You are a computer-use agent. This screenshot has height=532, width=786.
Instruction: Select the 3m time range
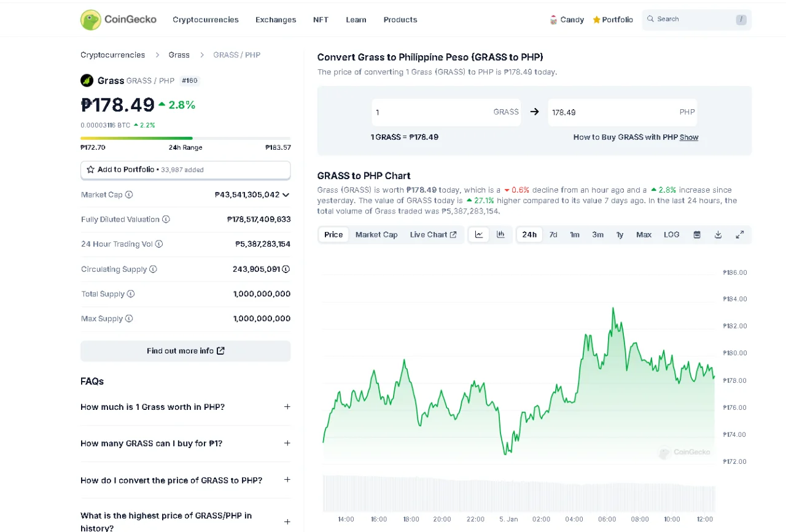click(597, 234)
